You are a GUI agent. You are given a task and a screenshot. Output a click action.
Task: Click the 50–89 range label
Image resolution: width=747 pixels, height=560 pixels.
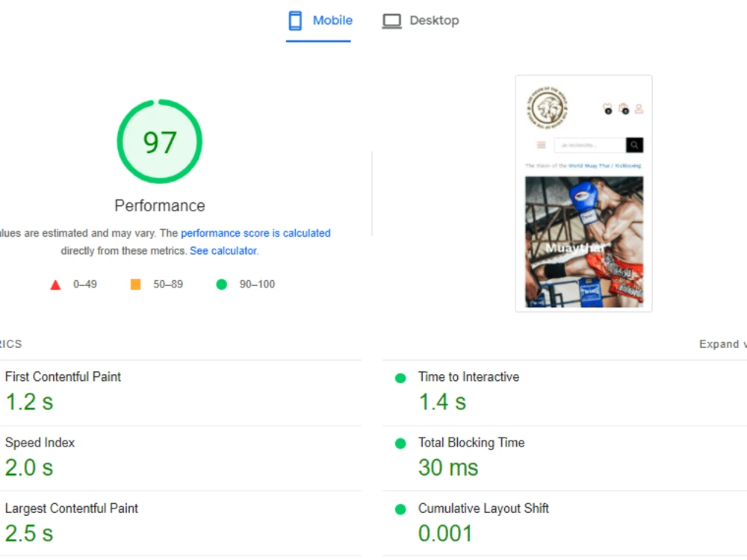[x=168, y=284]
